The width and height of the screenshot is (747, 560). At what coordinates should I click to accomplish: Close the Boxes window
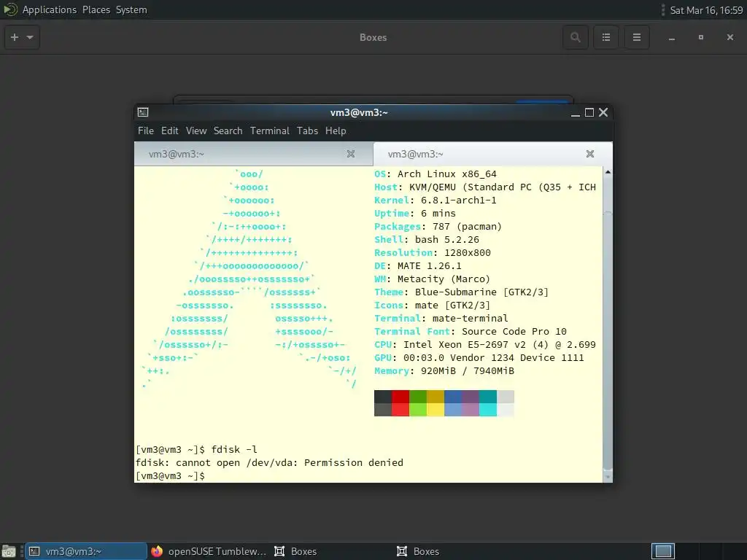pos(729,37)
